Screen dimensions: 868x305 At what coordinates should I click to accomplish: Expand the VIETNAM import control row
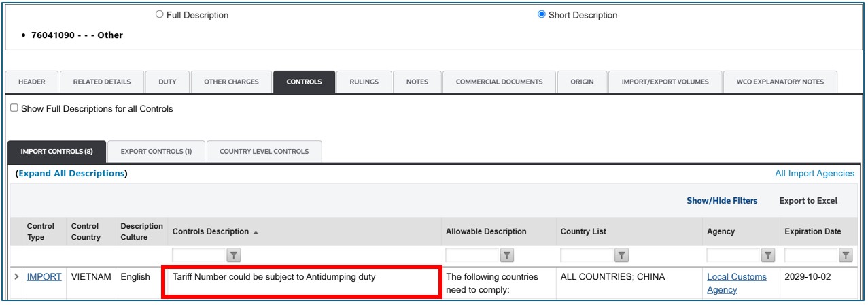point(16,277)
